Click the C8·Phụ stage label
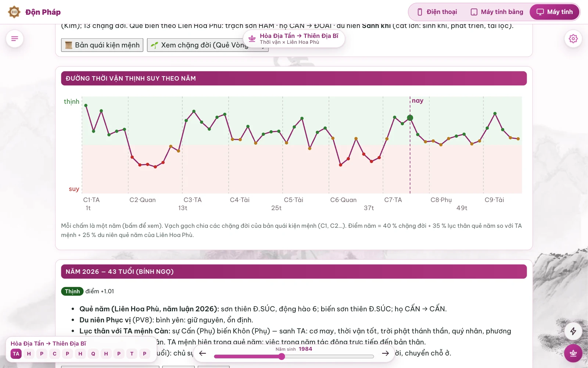The height and width of the screenshot is (368, 588). [441, 200]
